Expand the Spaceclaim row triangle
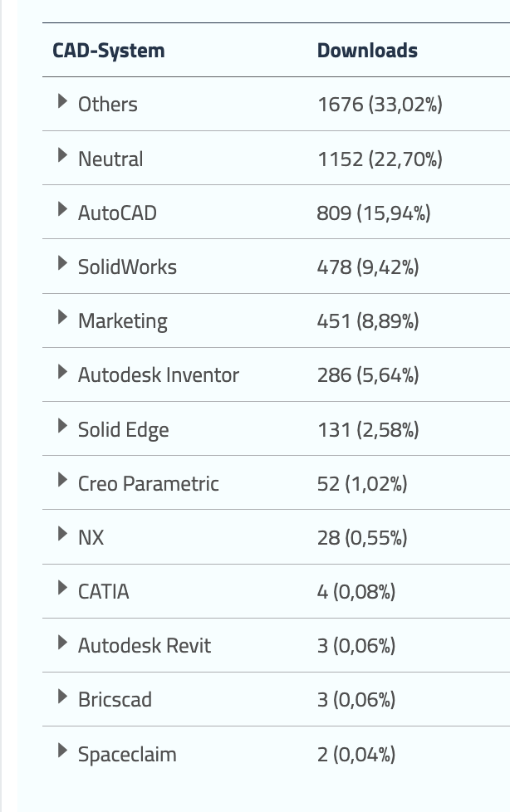Viewport: 510px width, 812px height. (x=63, y=751)
